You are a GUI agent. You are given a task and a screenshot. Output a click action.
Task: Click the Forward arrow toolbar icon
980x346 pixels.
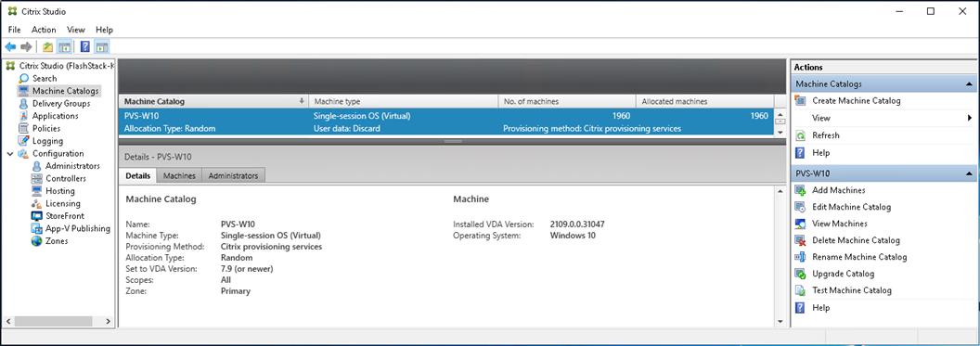click(x=26, y=46)
